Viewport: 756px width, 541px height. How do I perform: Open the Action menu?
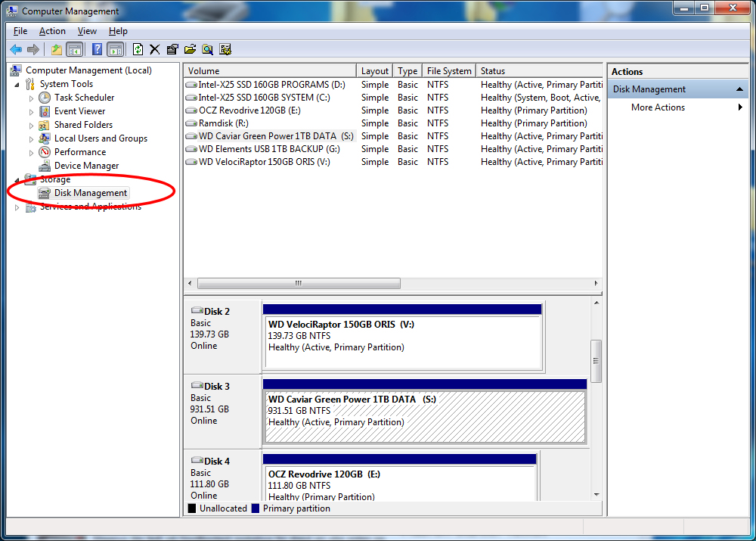point(52,31)
